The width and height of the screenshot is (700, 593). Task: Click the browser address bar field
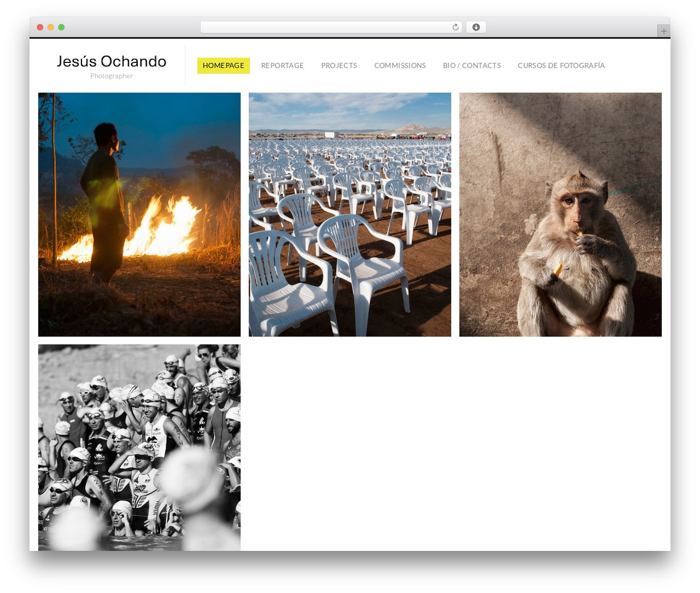[x=331, y=27]
